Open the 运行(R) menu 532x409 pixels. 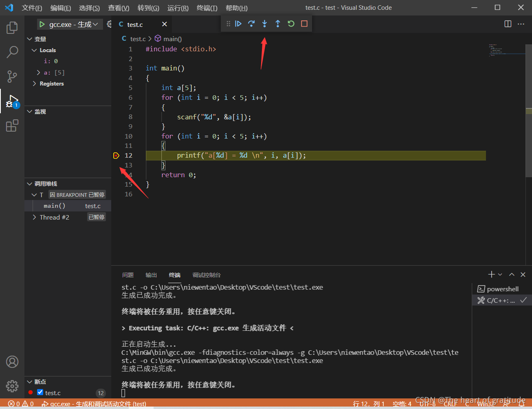coord(178,8)
